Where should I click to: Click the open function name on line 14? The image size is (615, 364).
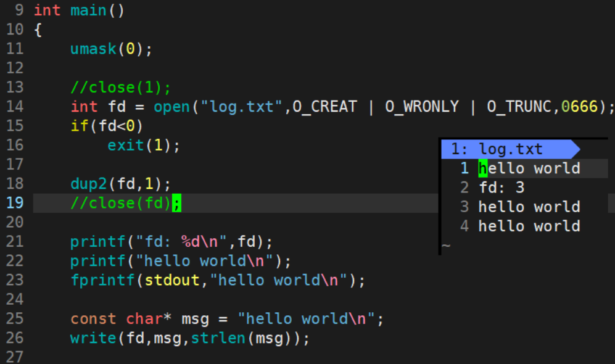pyautogui.click(x=171, y=107)
